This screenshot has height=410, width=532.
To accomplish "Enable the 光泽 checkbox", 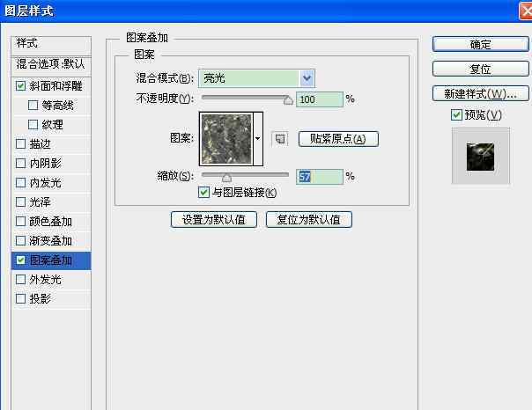I will point(20,202).
